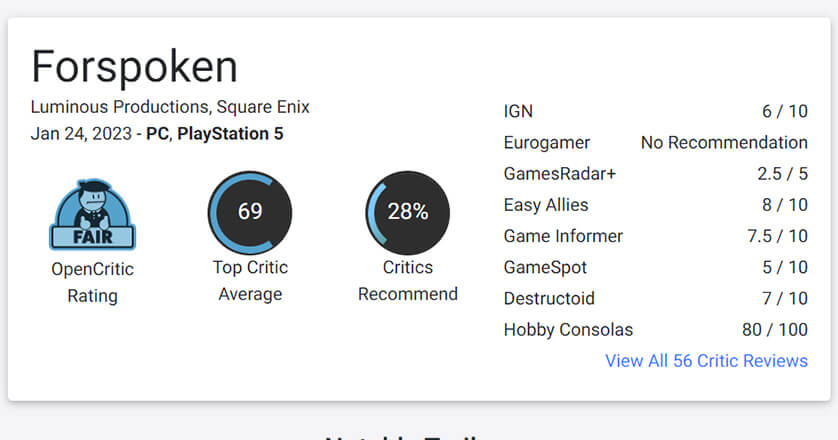This screenshot has width=838, height=440.
Task: Click the Forspoken game title
Action: click(x=134, y=66)
